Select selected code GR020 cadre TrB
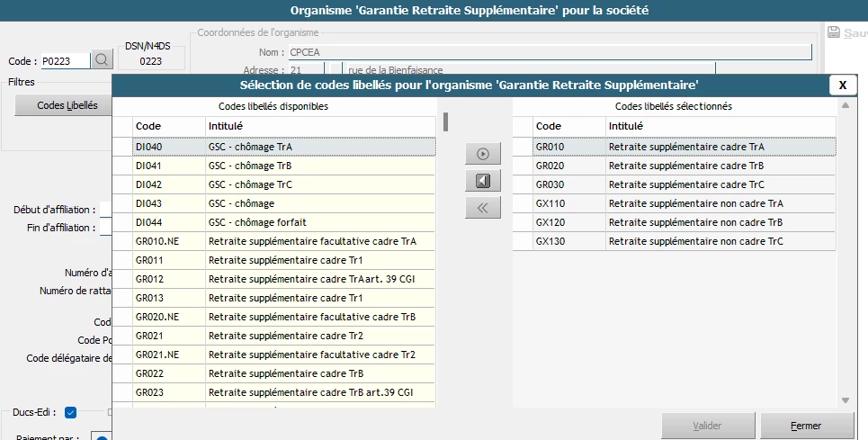868x440 pixels. tap(685, 166)
